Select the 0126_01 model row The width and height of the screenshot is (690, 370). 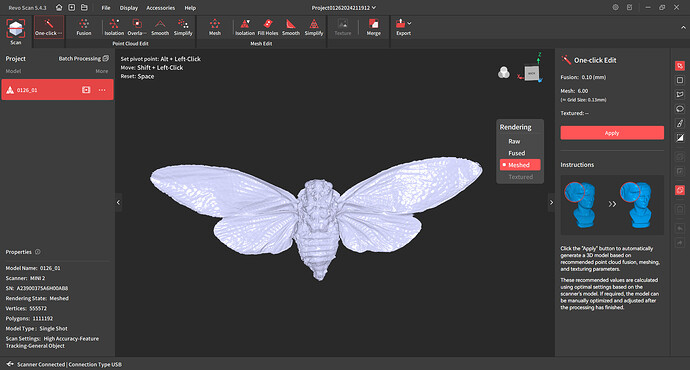pyautogui.click(x=57, y=90)
